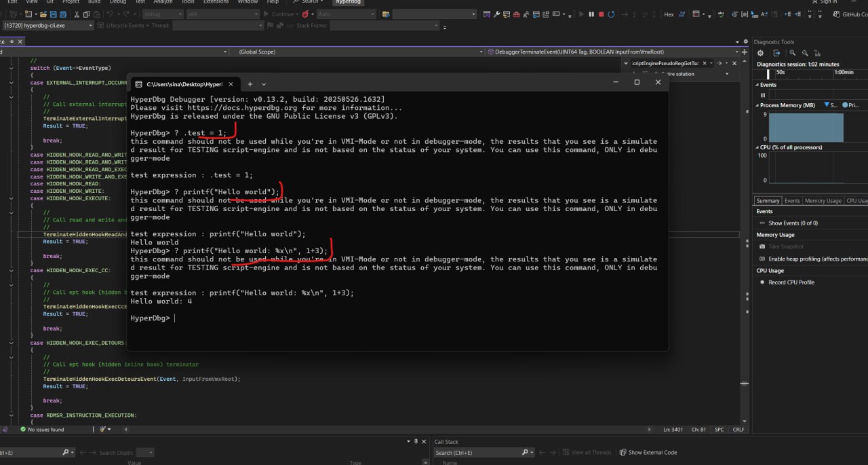The width and height of the screenshot is (868, 465).
Task: Pause Events track in Diagnostic Tools
Action: (763, 95)
